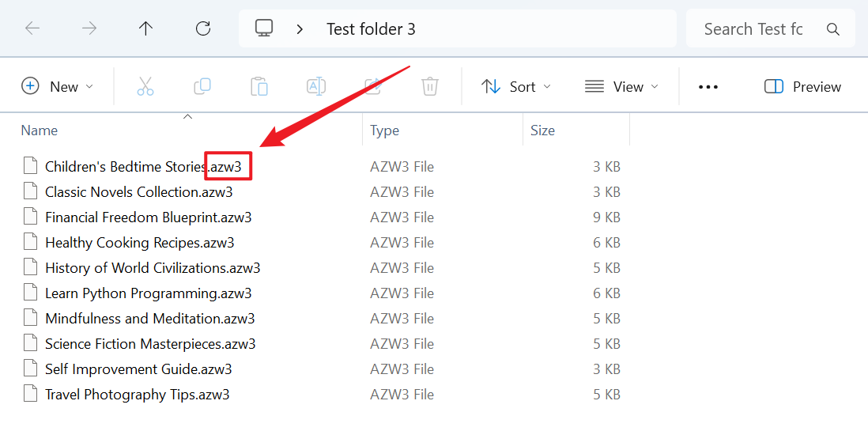Expand the address bar path chevron
Screen dimensions: 868x431
coord(300,29)
